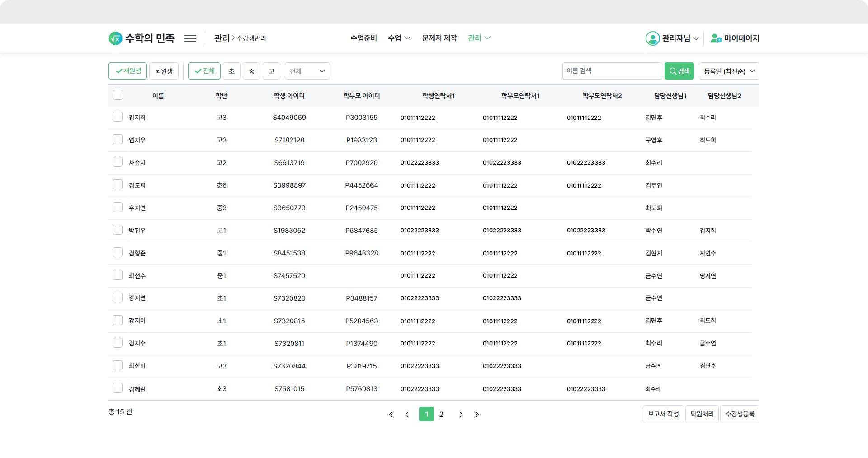
Task: Select the checkbox for 박진우
Action: tap(118, 230)
